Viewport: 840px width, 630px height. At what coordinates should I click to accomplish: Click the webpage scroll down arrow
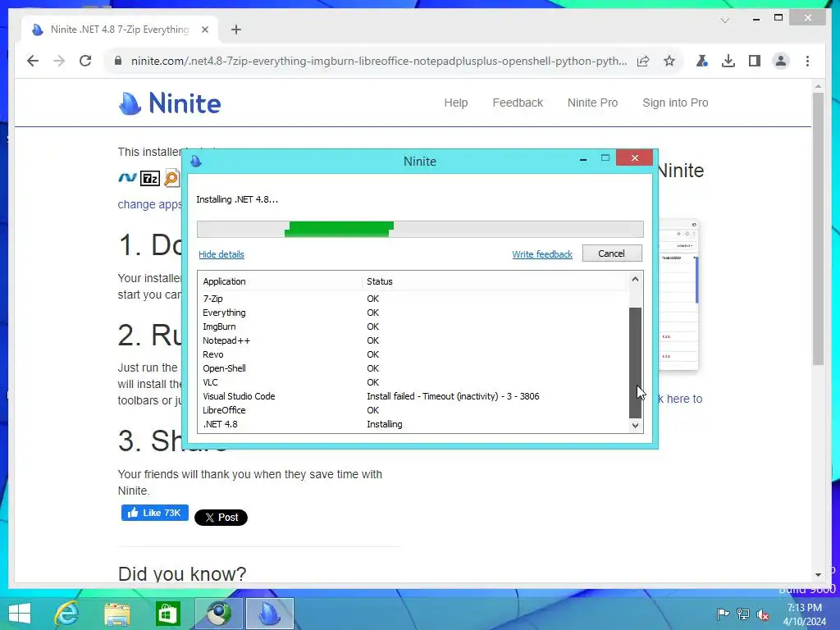coord(818,575)
